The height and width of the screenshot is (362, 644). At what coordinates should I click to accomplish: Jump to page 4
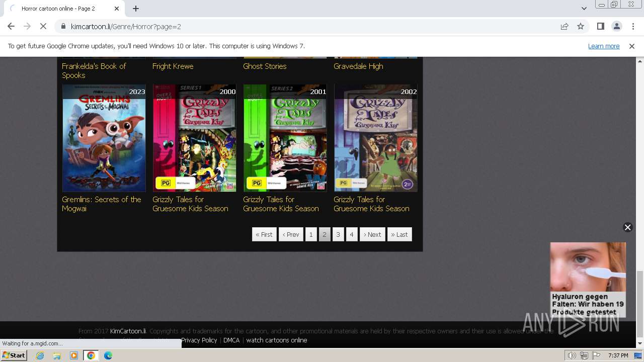coord(352,234)
